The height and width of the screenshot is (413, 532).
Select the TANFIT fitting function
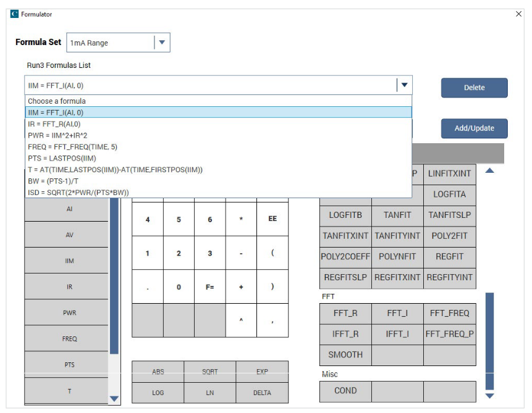click(396, 215)
